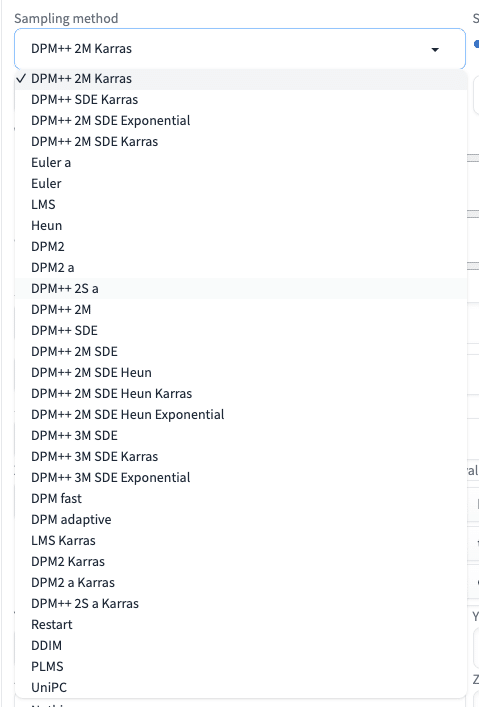Select the plain Euler sampler
Screen dimensions: 479x707
pos(241,184)
